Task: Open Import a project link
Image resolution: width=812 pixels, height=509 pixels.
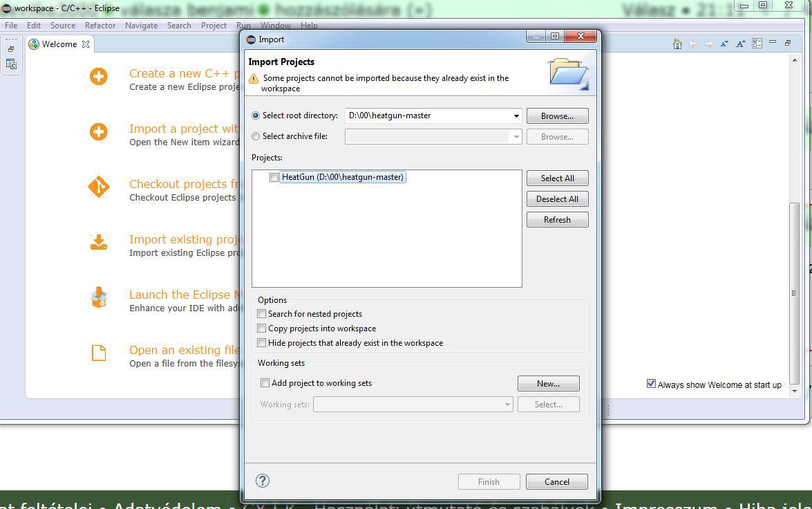Action: tap(185, 129)
